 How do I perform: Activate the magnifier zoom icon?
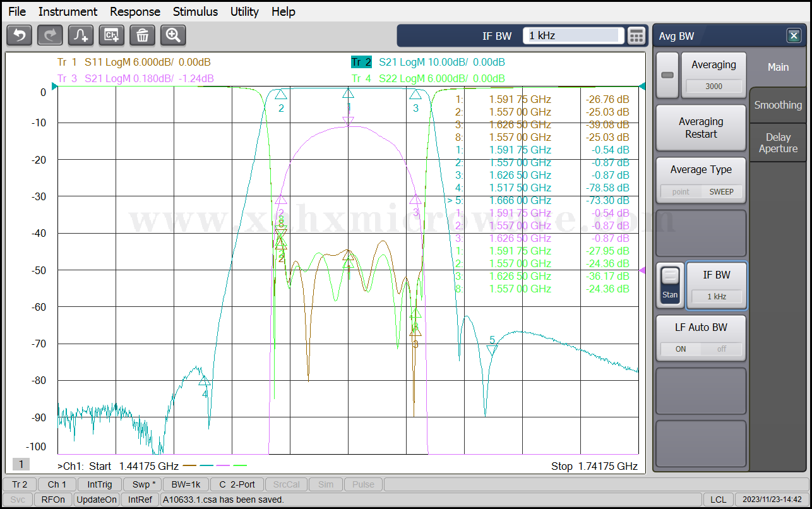(x=173, y=35)
